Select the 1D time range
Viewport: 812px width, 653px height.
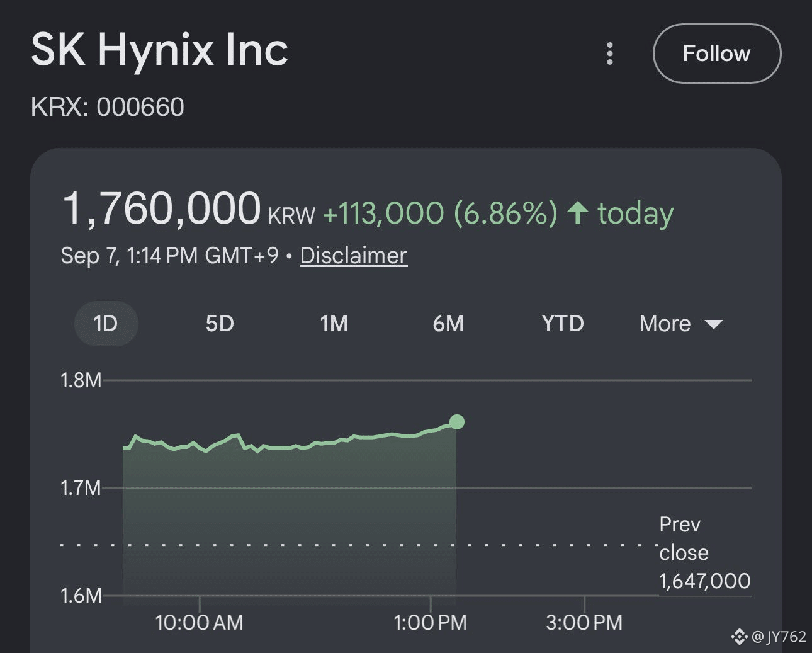click(106, 324)
